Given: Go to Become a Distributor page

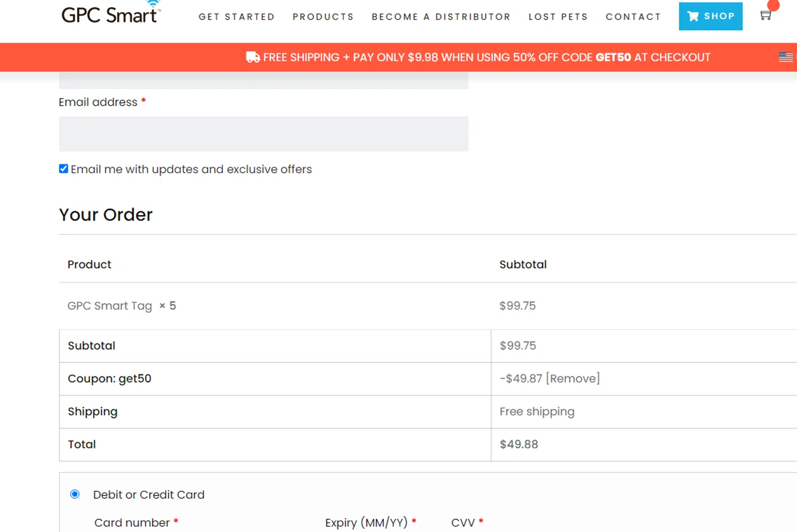Looking at the screenshot, I should [441, 17].
